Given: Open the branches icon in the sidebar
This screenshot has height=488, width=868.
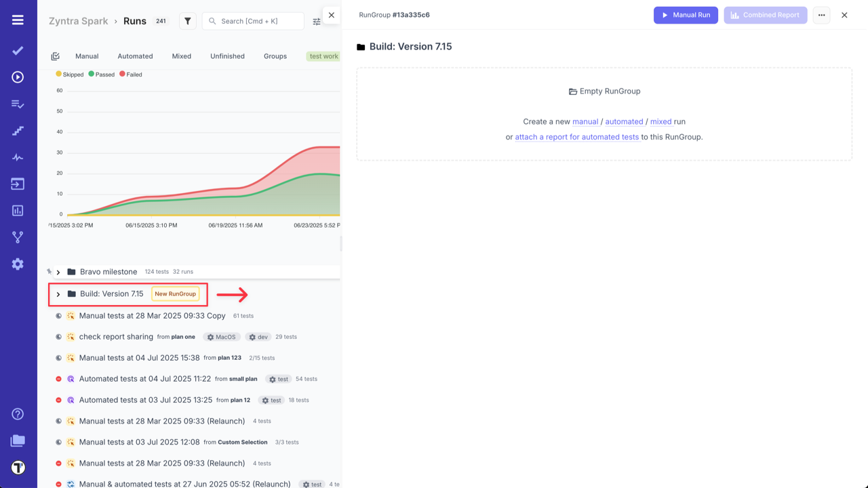Looking at the screenshot, I should pyautogui.click(x=18, y=237).
